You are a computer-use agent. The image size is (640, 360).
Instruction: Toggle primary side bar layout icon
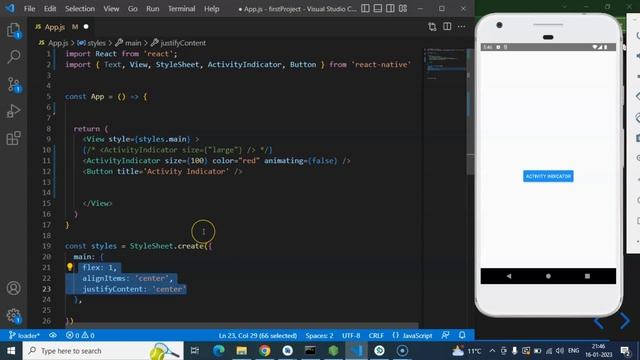[365, 9]
